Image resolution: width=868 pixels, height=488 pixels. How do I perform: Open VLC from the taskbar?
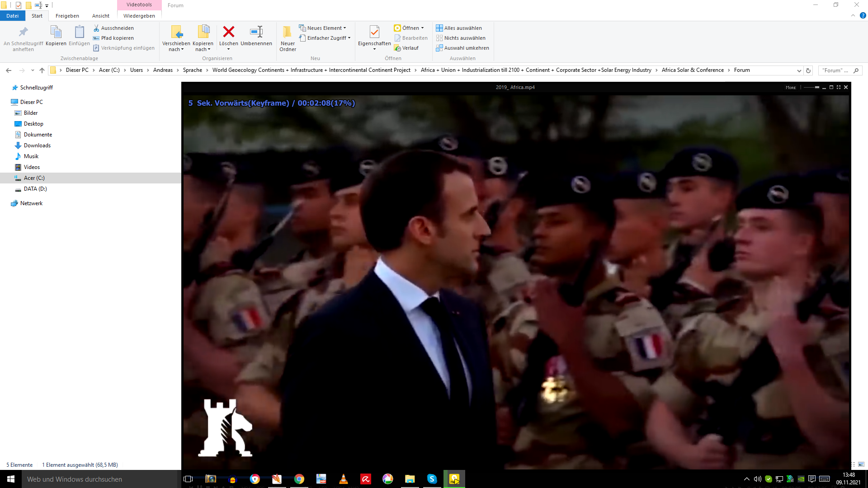pyautogui.click(x=344, y=479)
